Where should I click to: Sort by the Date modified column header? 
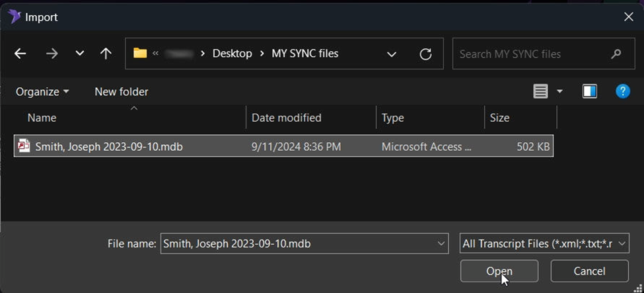coord(287,118)
